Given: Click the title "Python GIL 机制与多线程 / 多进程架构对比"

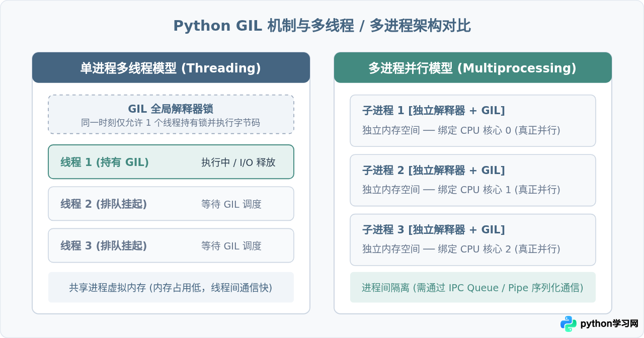Looking at the screenshot, I should coord(322,26).
